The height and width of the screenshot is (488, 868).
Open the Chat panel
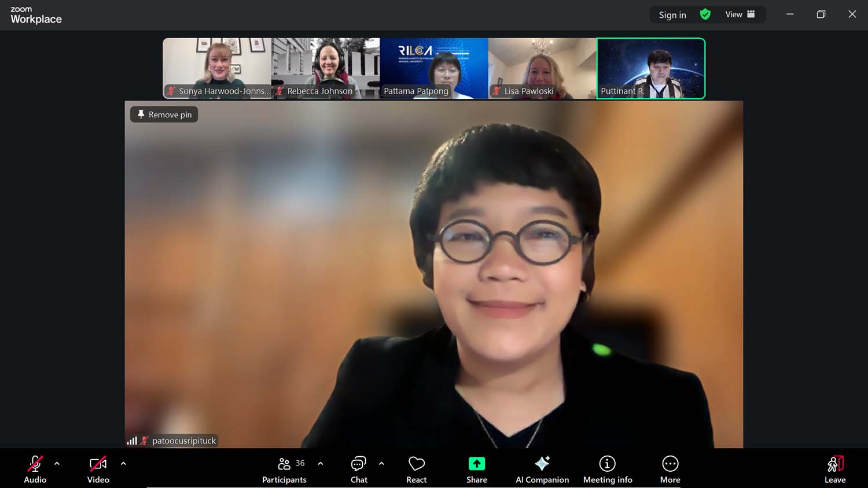[x=359, y=469]
